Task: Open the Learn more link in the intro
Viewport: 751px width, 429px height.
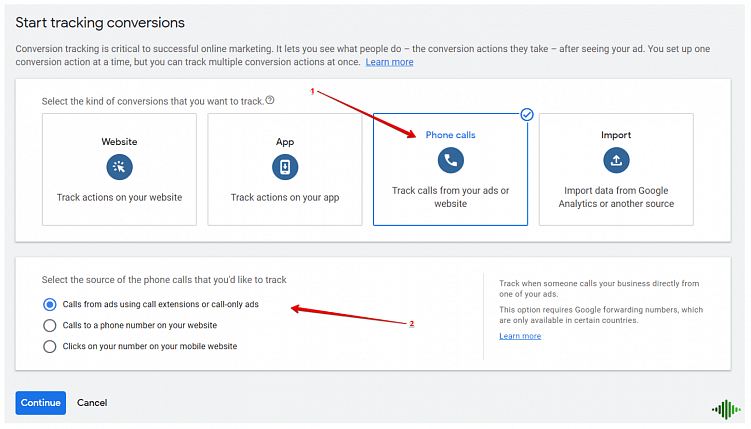Action: (x=389, y=62)
